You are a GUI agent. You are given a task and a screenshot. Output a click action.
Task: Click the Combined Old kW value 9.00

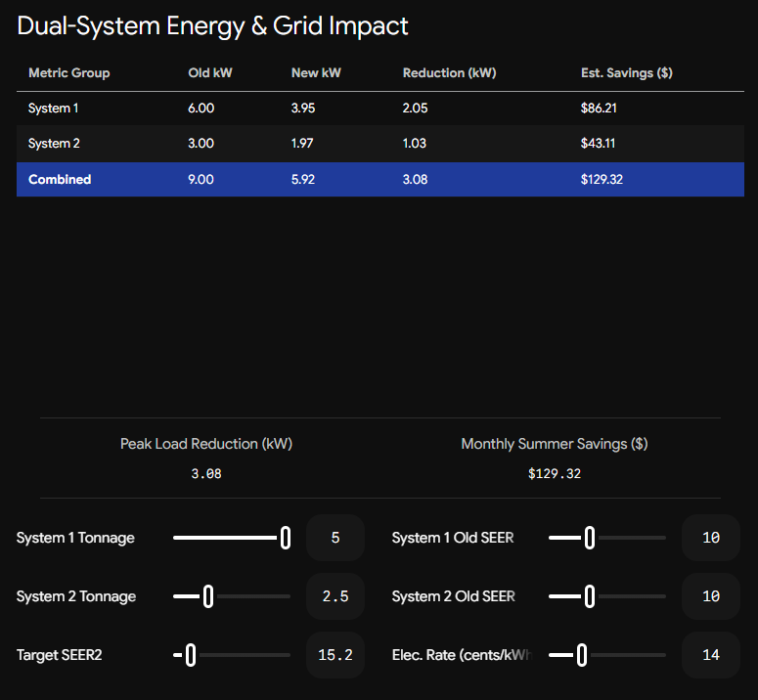click(201, 180)
